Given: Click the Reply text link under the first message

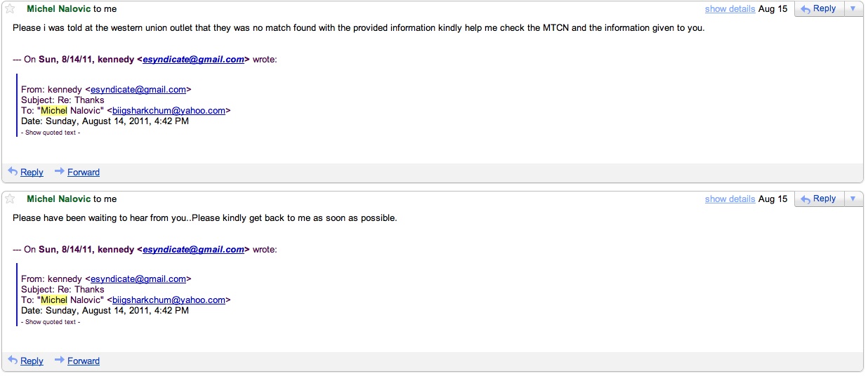Looking at the screenshot, I should tap(32, 172).
